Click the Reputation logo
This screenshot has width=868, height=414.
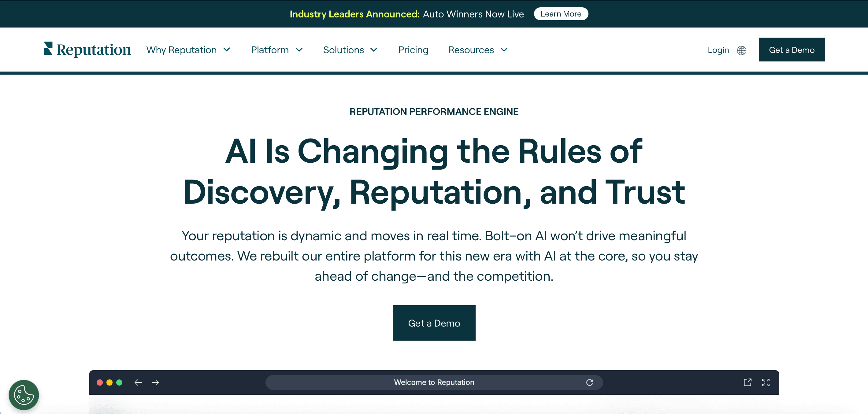(87, 49)
